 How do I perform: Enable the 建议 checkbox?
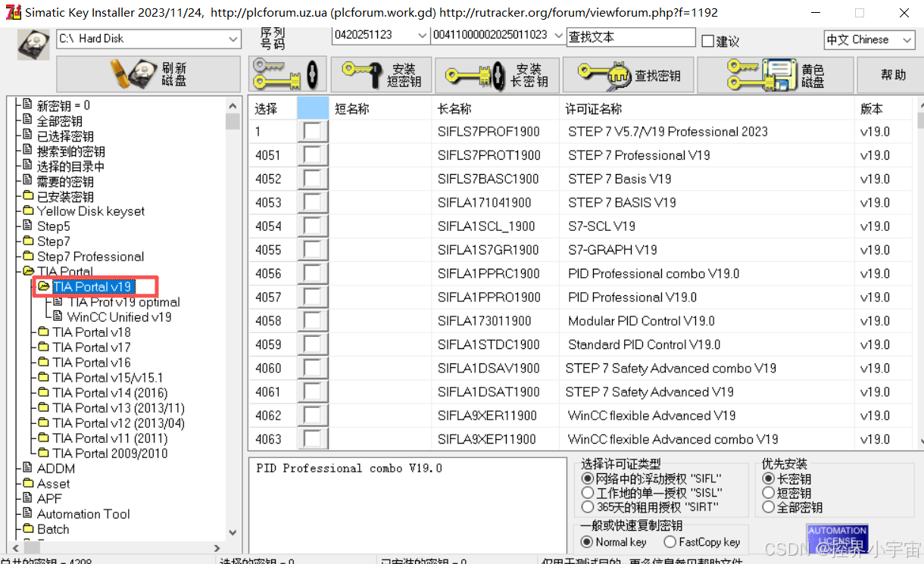click(x=708, y=41)
